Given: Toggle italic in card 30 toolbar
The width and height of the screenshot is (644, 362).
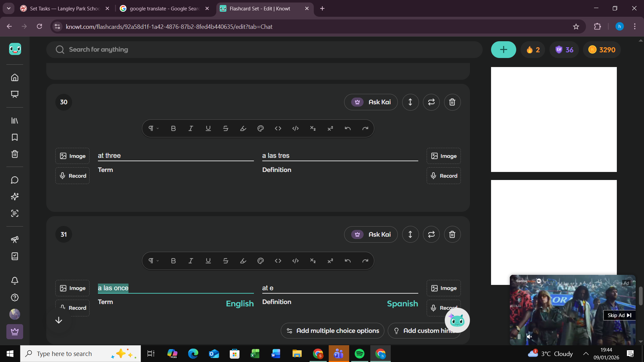Looking at the screenshot, I should coord(191,128).
